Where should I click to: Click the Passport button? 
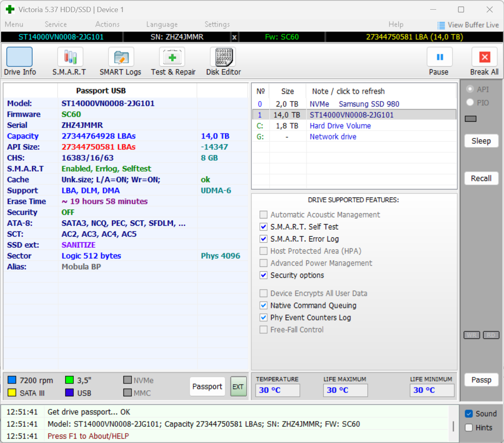coord(207,387)
